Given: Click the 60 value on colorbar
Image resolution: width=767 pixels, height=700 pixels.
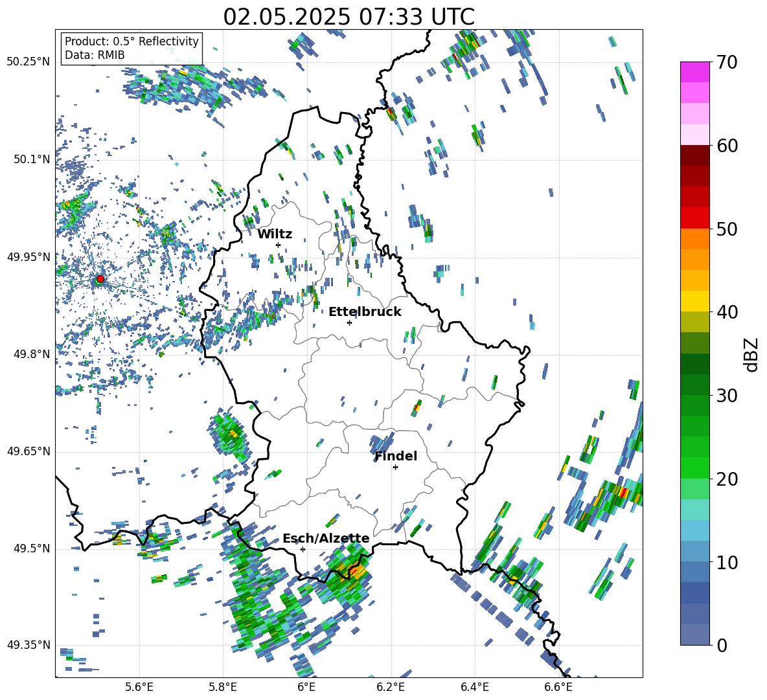Looking at the screenshot, I should [726, 146].
